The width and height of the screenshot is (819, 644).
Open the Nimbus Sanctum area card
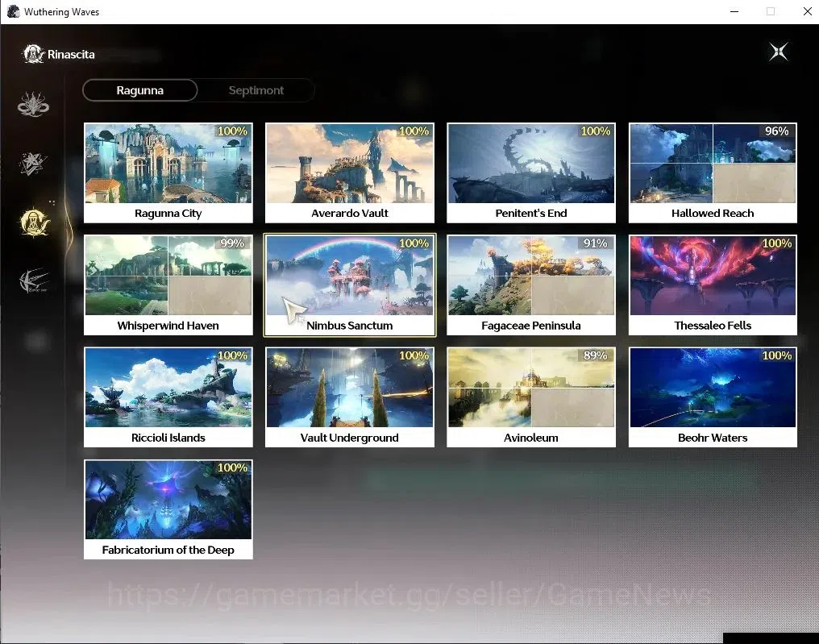coord(349,285)
